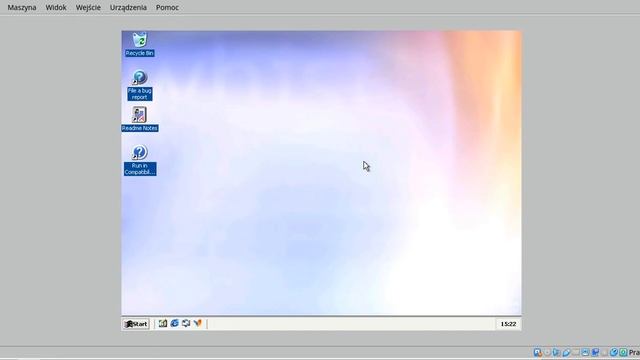Screen dimensions: 640x360
Task: Click the Start button in guest taskbar
Action: [x=136, y=324]
